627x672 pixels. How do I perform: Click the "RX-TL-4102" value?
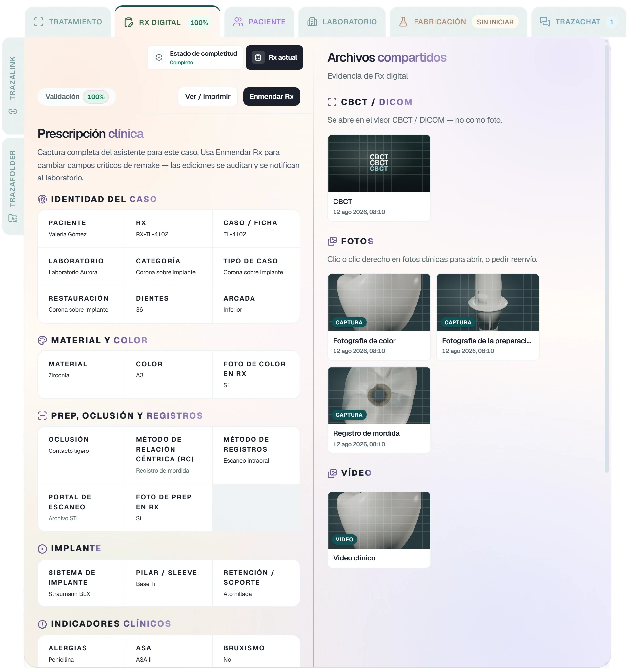pos(152,234)
